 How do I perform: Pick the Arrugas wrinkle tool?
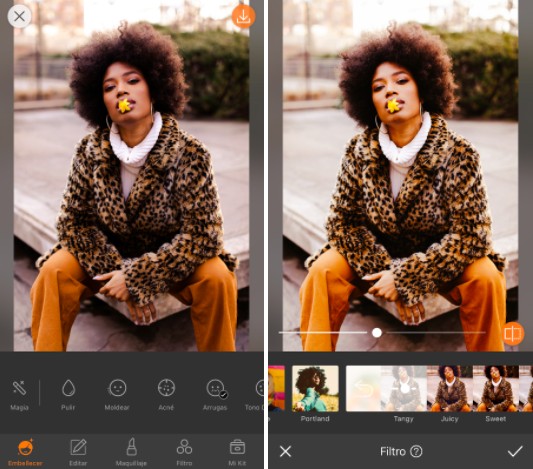215,395
